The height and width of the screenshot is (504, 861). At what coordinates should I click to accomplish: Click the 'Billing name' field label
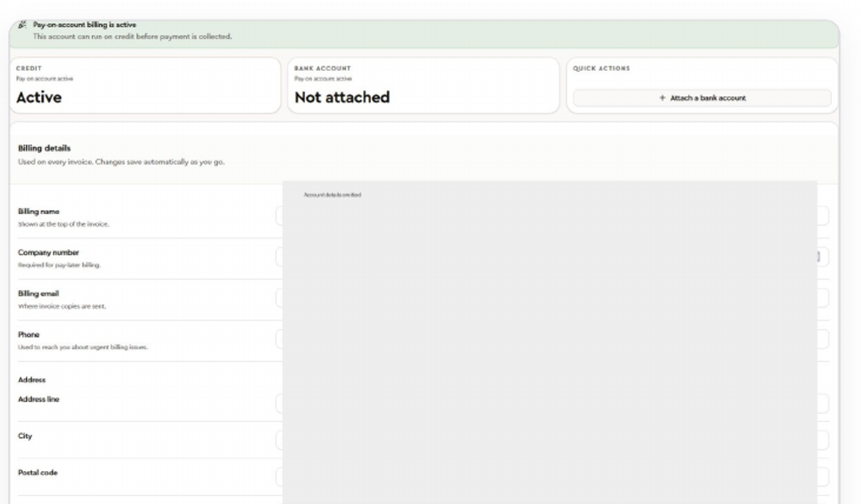pyautogui.click(x=39, y=211)
